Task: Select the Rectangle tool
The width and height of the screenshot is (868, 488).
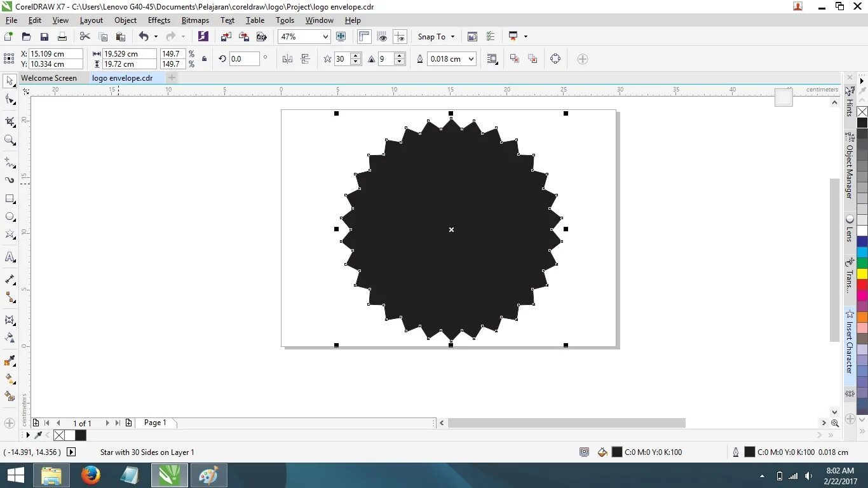Action: 10,199
